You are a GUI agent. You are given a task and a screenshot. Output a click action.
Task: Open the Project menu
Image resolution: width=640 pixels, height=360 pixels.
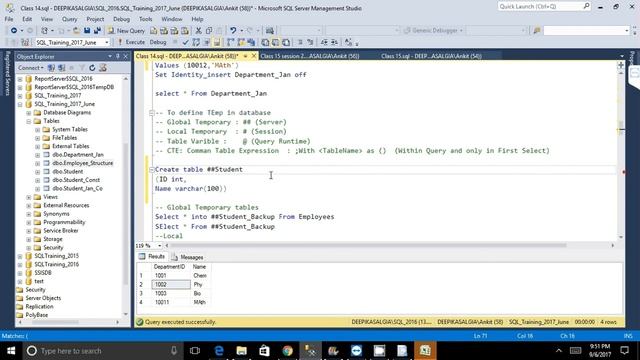pyautogui.click(x=95, y=19)
